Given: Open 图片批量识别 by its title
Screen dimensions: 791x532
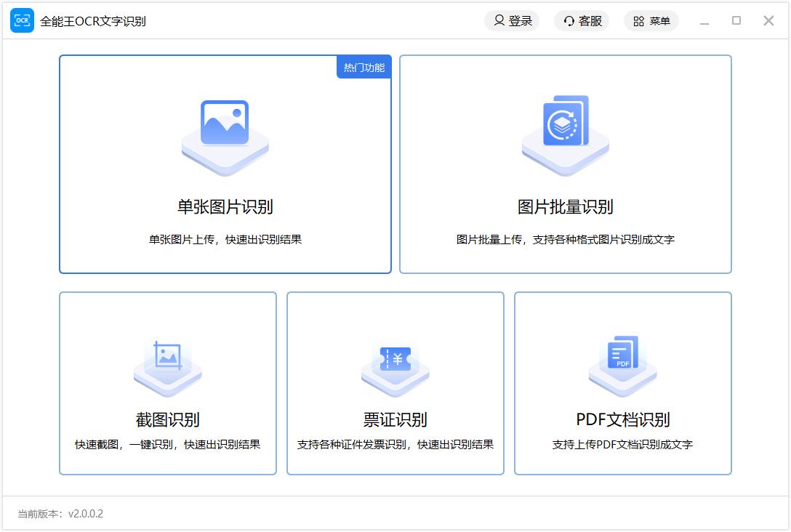Looking at the screenshot, I should [x=565, y=207].
